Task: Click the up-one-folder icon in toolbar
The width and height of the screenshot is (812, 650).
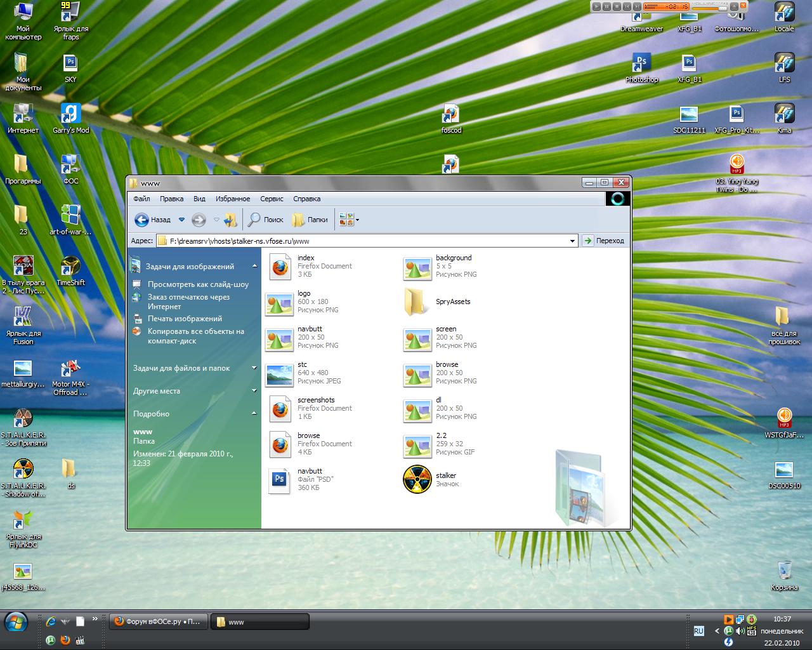Action: 231,220
